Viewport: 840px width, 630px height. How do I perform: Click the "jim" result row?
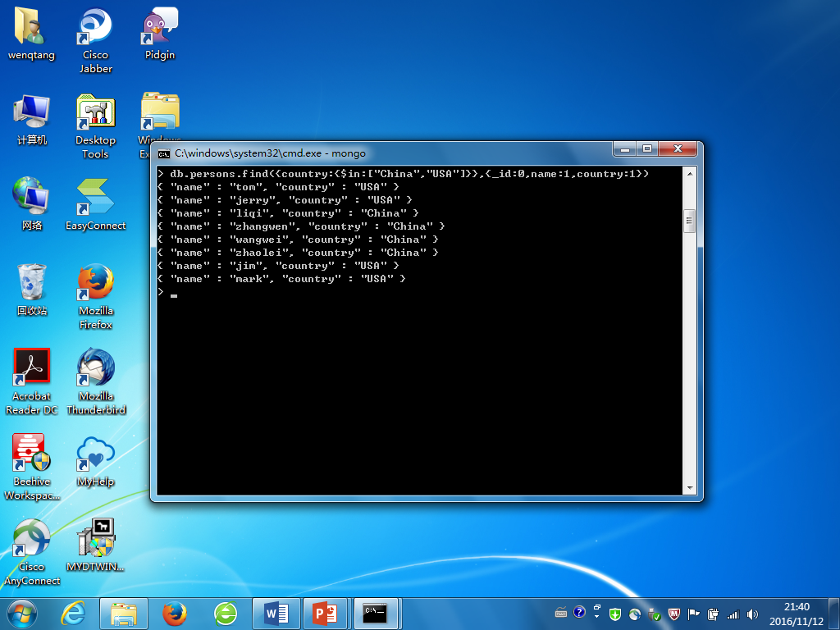[278, 266]
